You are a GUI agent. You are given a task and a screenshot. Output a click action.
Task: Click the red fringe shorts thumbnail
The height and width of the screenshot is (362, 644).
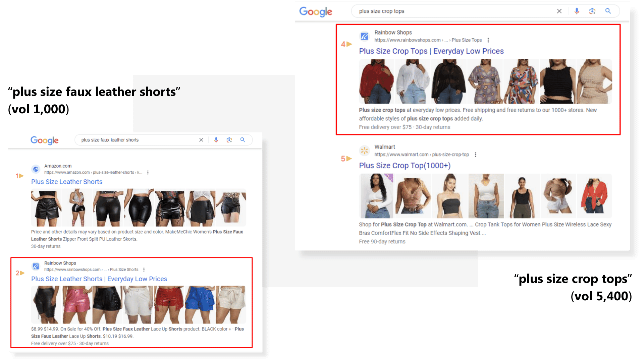169,305
